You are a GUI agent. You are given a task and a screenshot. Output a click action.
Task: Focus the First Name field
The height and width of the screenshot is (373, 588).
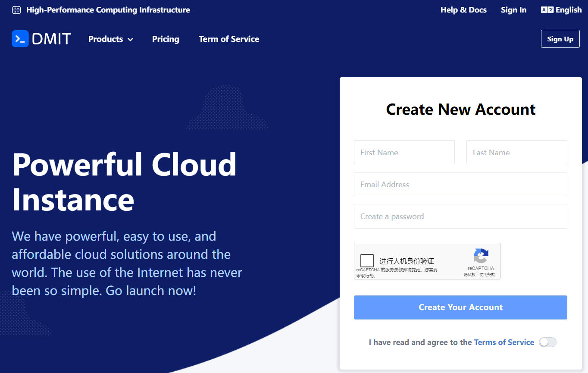click(404, 152)
